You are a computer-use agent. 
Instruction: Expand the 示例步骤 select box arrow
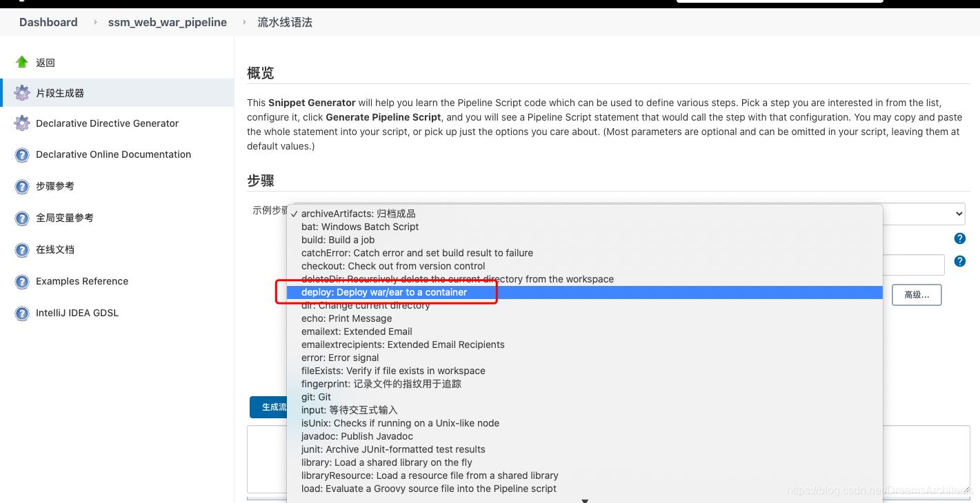[x=958, y=214]
